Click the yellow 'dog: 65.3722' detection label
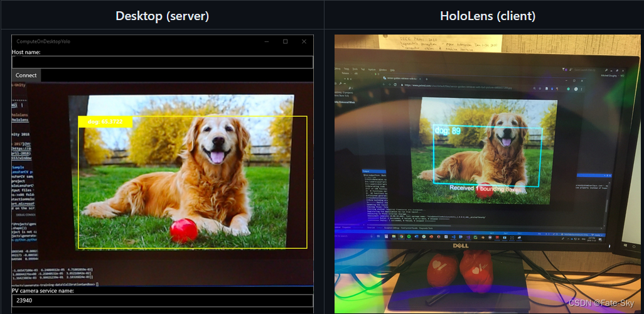 (x=105, y=121)
